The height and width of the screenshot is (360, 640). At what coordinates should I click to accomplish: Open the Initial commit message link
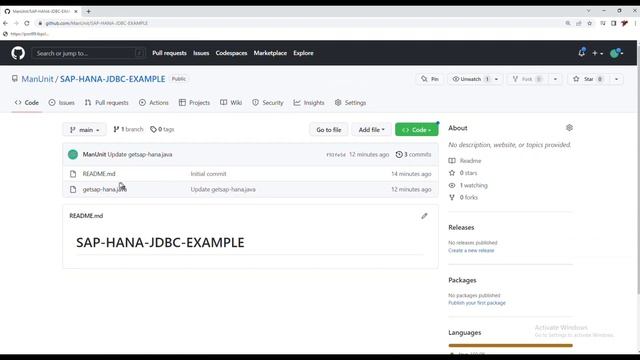[208, 174]
